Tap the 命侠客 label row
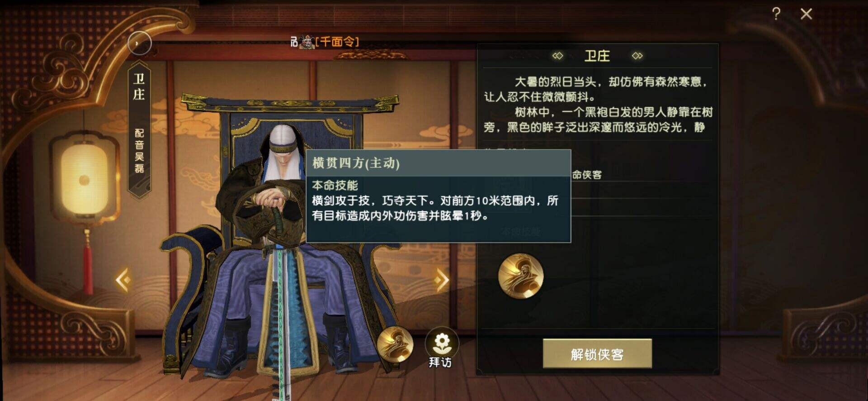 (x=587, y=175)
